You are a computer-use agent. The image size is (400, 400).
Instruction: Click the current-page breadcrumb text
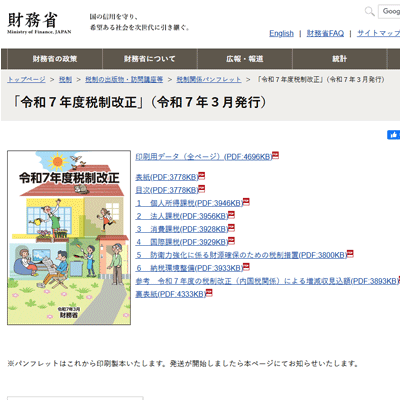pos(320,79)
